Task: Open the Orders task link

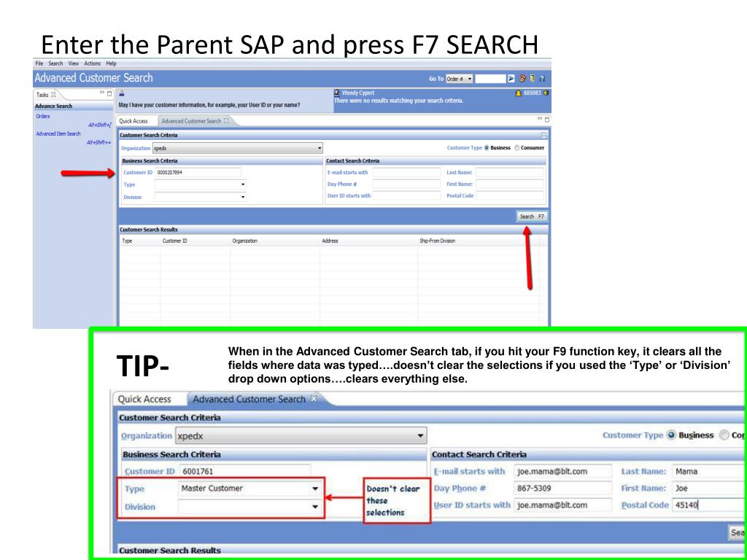Action: pyautogui.click(x=43, y=116)
